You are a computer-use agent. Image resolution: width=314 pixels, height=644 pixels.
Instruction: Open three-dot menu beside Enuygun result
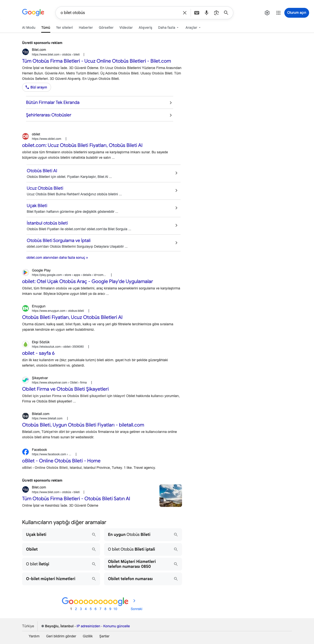(x=89, y=311)
